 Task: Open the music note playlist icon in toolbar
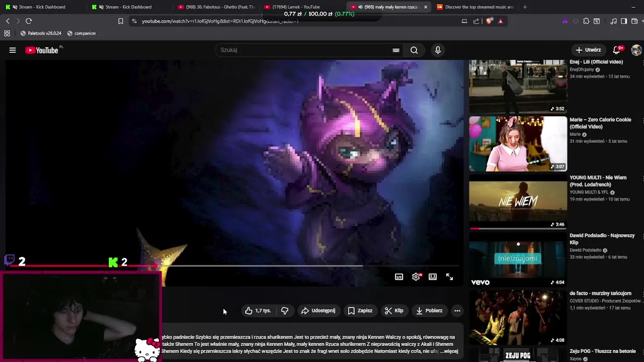pyautogui.click(x=613, y=21)
